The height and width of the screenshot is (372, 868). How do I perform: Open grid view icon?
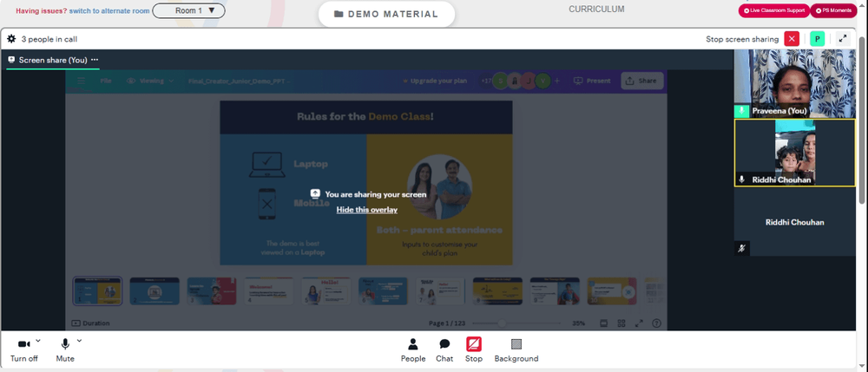(621, 323)
